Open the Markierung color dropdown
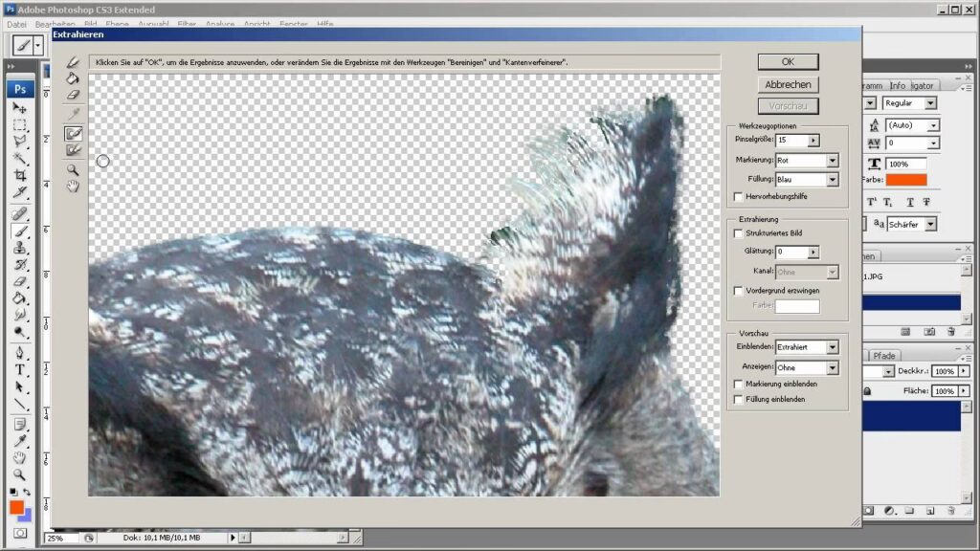 [x=832, y=160]
